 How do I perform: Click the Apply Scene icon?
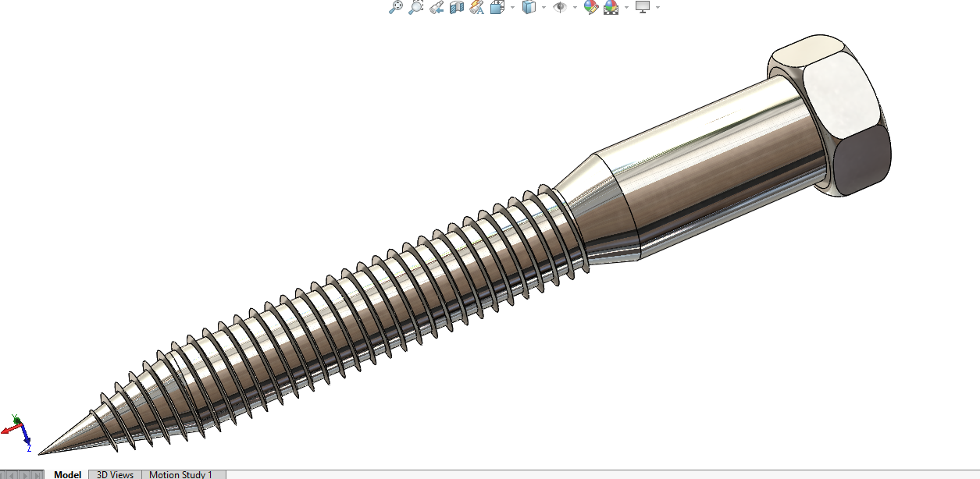click(x=611, y=7)
